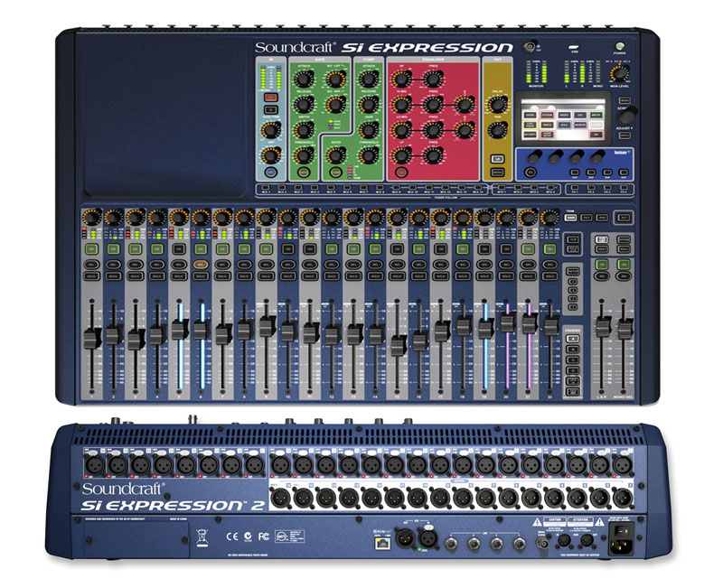Click the PAN knob in OUT section
The height and width of the screenshot is (588, 723).
coord(497,130)
